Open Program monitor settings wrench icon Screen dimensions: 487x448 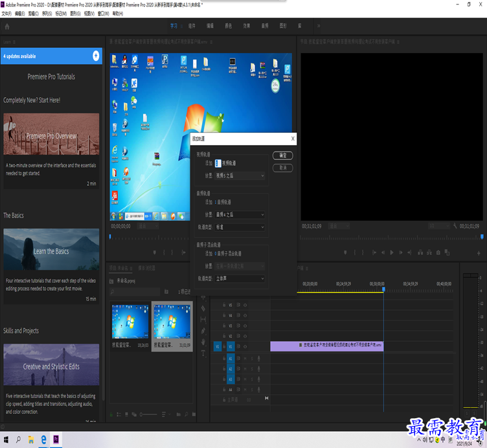point(455,226)
